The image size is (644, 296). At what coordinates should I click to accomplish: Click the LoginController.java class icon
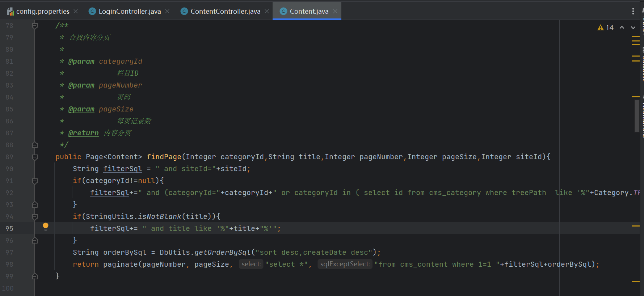92,11
